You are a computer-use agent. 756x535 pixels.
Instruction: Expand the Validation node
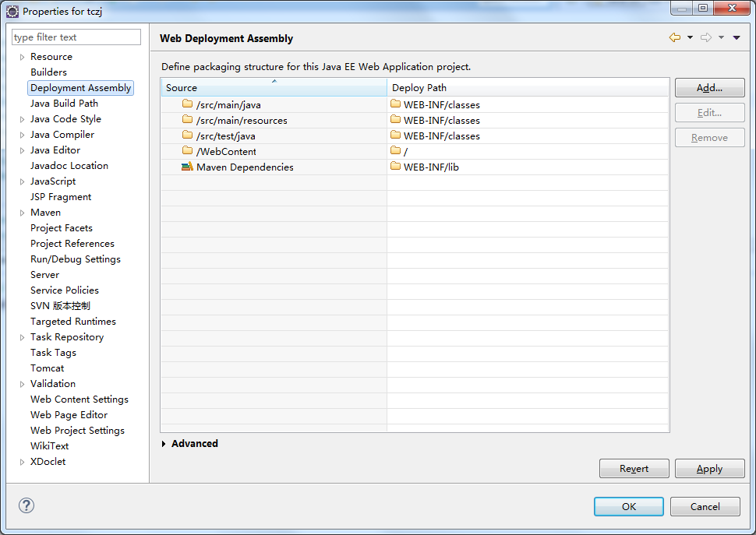[x=22, y=384]
